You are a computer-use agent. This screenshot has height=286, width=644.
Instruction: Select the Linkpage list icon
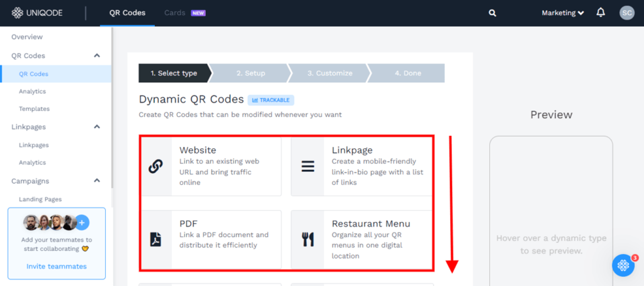click(308, 166)
